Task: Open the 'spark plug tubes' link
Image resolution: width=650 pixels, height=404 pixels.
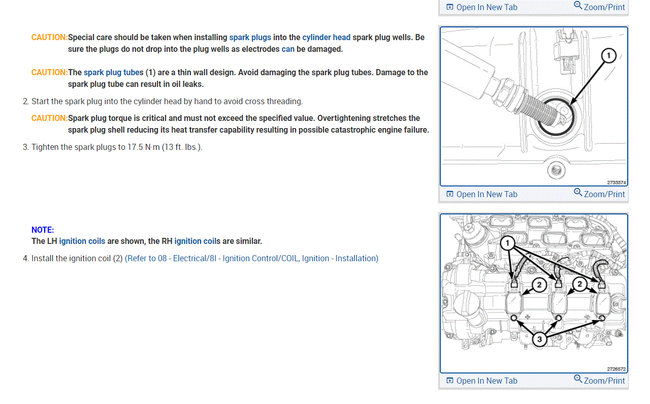Action: click(x=113, y=73)
